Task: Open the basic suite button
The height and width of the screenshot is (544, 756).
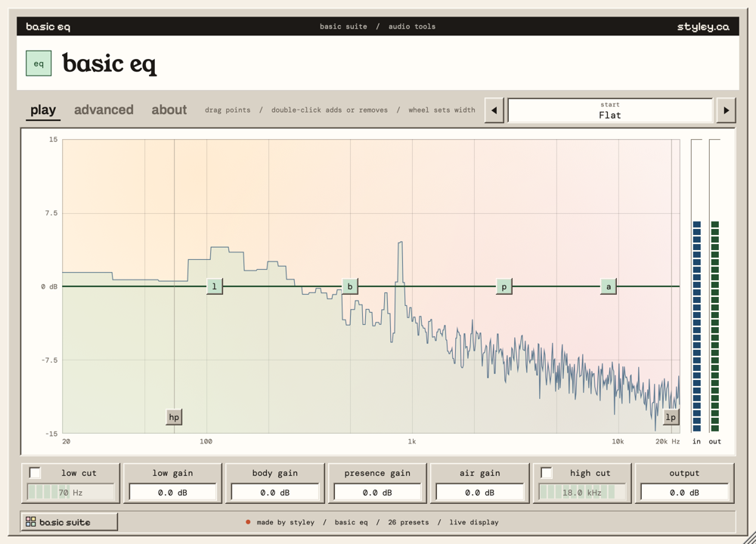Action: [x=69, y=522]
